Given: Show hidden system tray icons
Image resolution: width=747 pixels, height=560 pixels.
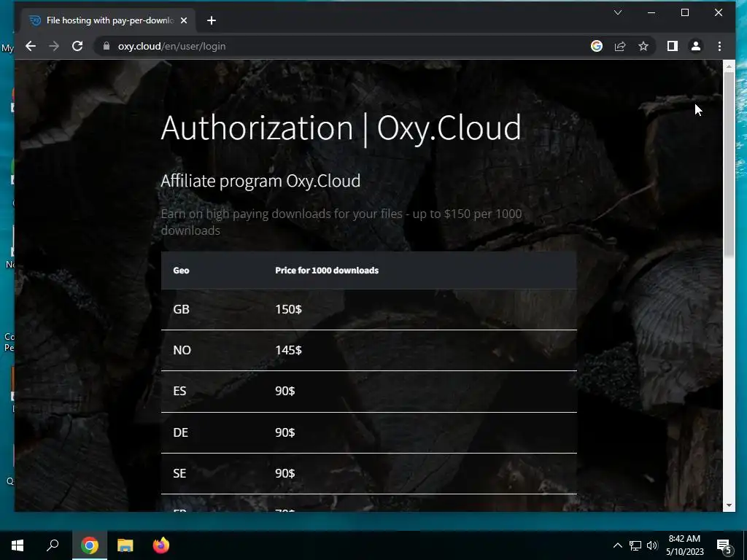Looking at the screenshot, I should point(617,545).
